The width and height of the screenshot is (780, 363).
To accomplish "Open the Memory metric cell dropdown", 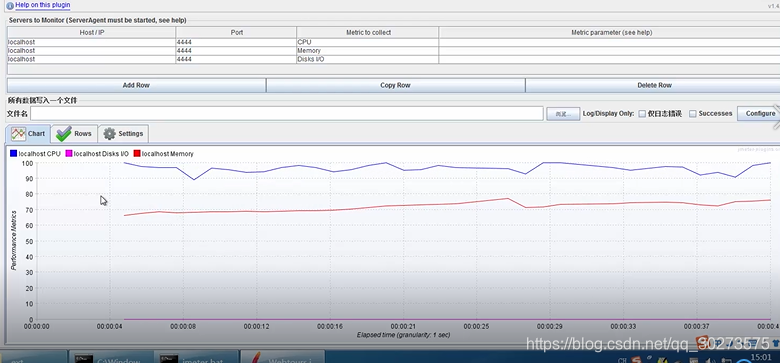I will pos(367,51).
